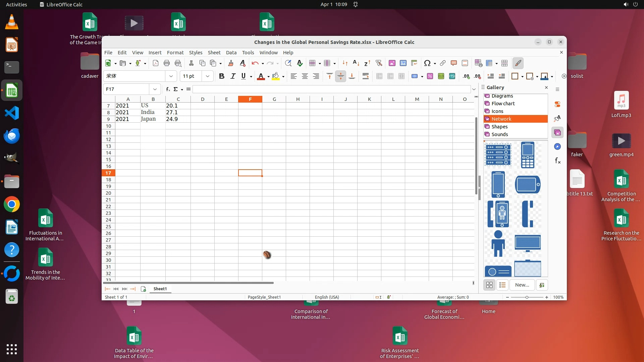644x362 pixels.
Task: Toggle Bold formatting
Action: (221, 76)
